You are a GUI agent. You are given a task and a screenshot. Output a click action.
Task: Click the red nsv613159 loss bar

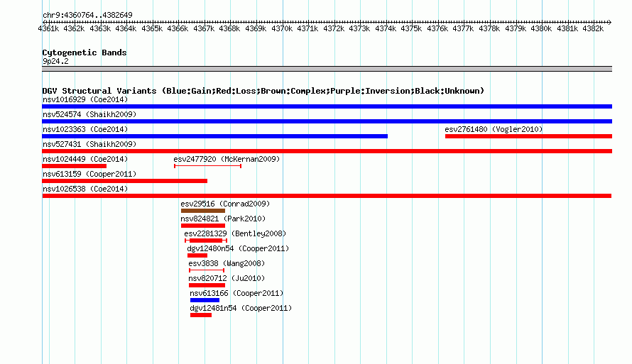click(124, 181)
